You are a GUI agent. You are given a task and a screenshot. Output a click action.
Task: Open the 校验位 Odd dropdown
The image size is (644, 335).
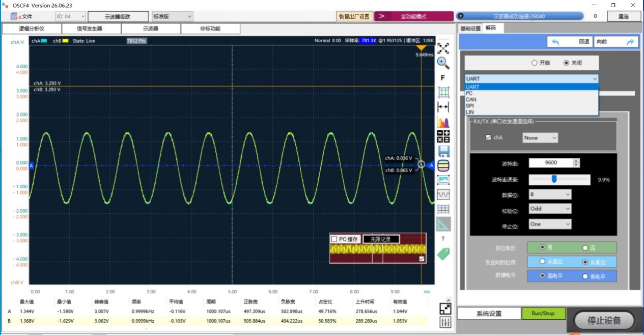click(x=550, y=208)
